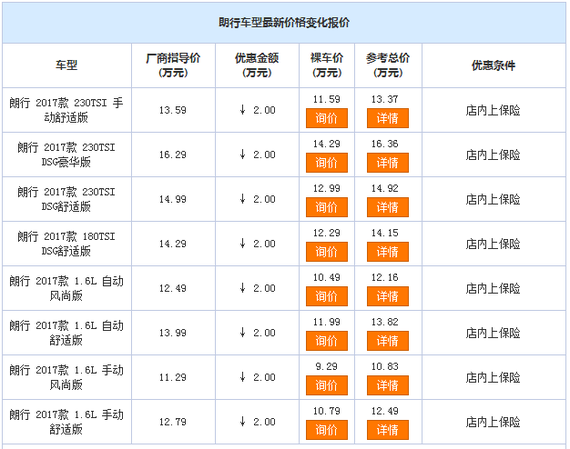Click discount 2.00 in 180TSI row

coord(257,244)
